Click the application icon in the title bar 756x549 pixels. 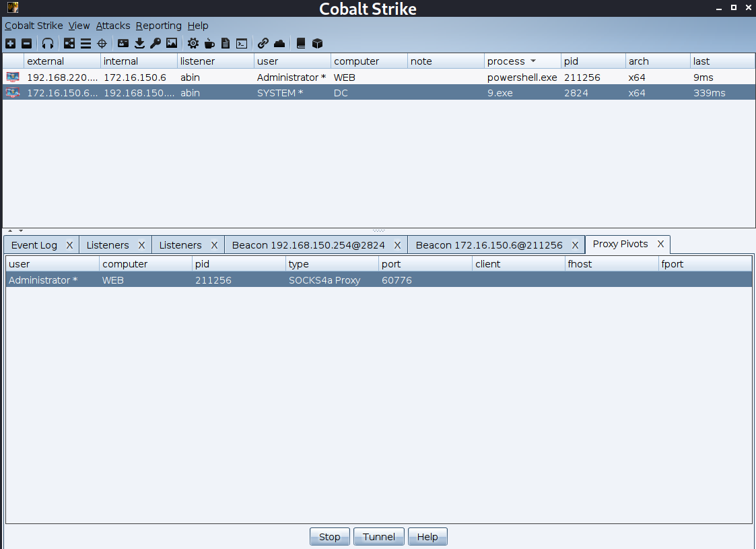13,7
